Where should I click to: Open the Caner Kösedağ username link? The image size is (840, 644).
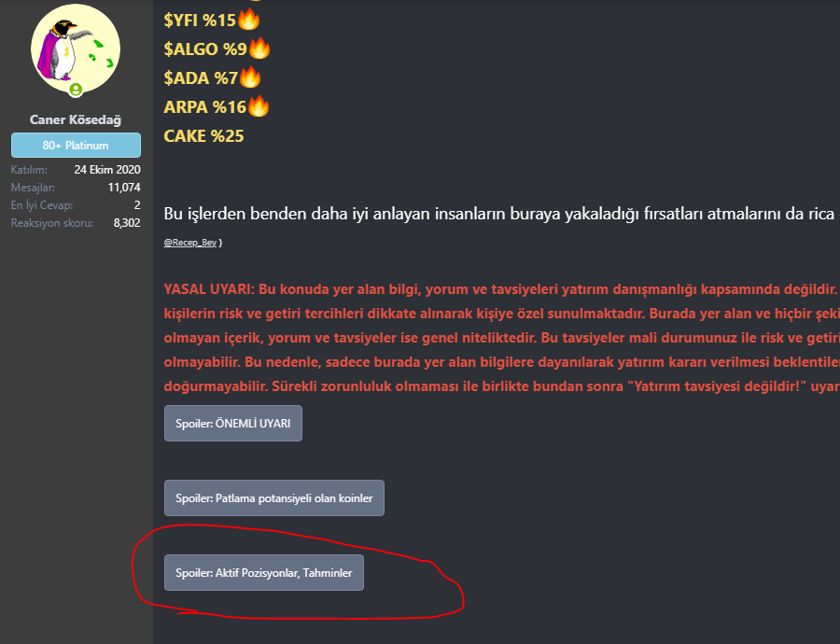[76, 120]
